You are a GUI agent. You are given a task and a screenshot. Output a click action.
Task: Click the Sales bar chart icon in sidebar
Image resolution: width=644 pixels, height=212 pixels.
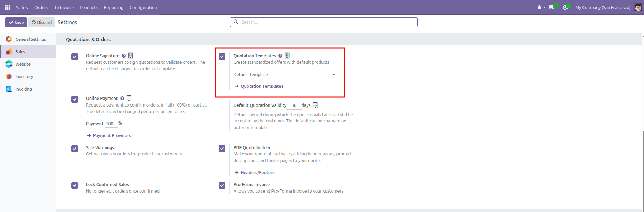point(9,52)
